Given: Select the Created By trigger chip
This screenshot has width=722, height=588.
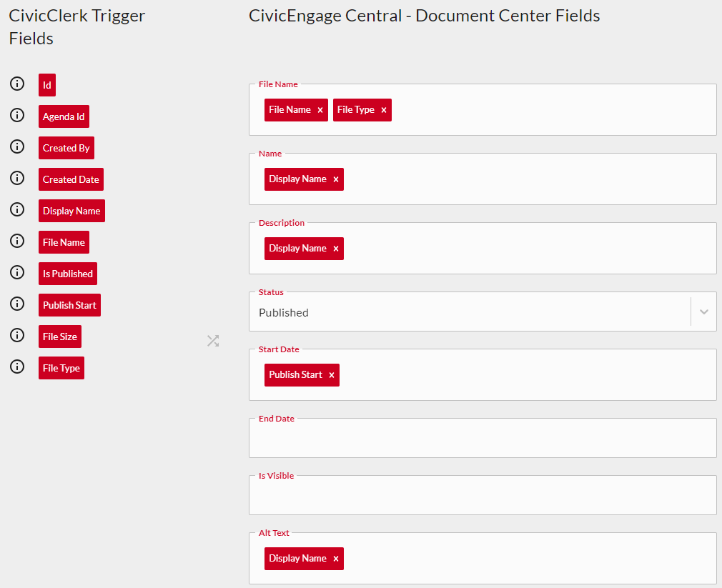Looking at the screenshot, I should point(66,148).
